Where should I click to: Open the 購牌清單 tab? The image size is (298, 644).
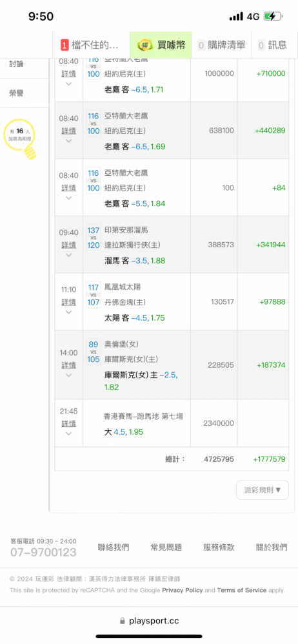[x=221, y=45]
